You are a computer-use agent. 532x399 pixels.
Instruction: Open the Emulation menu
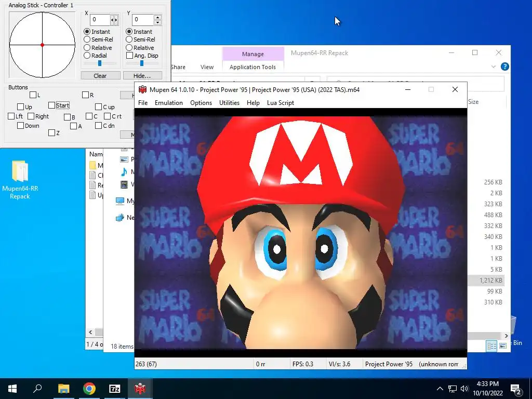click(169, 103)
